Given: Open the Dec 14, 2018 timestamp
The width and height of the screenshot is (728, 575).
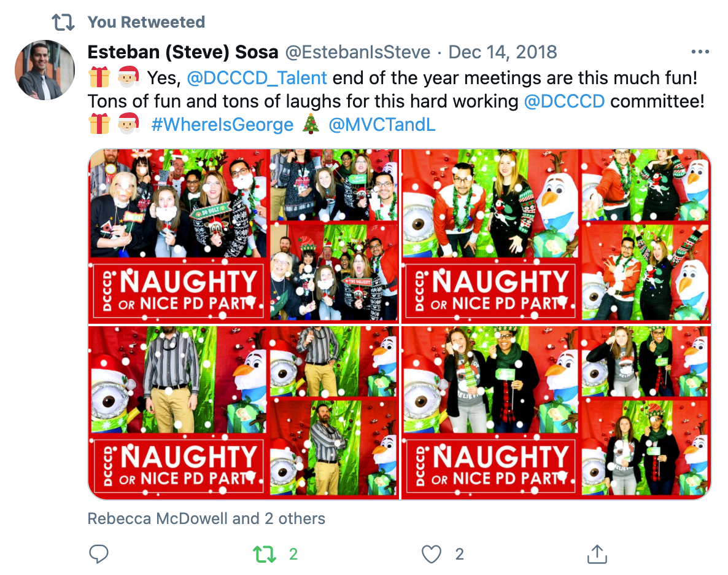Looking at the screenshot, I should [x=502, y=52].
